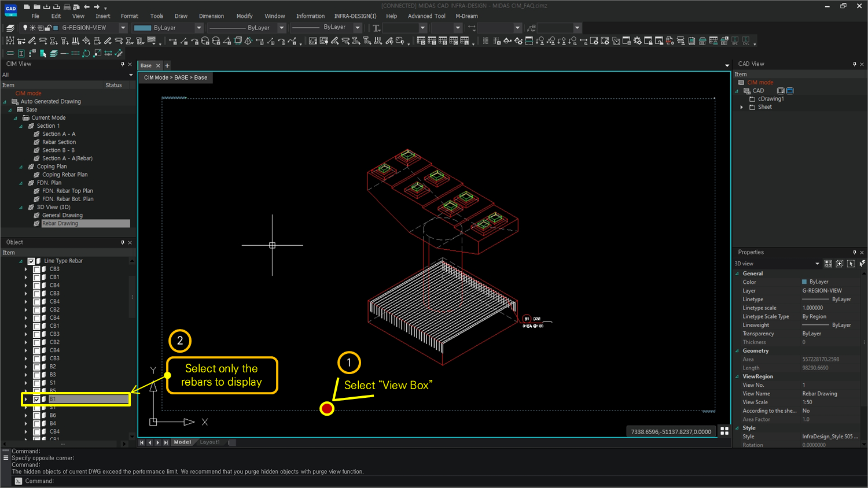The height and width of the screenshot is (488, 868).
Task: Open the G-REGION-VIEW layer dropdown
Action: click(x=123, y=27)
